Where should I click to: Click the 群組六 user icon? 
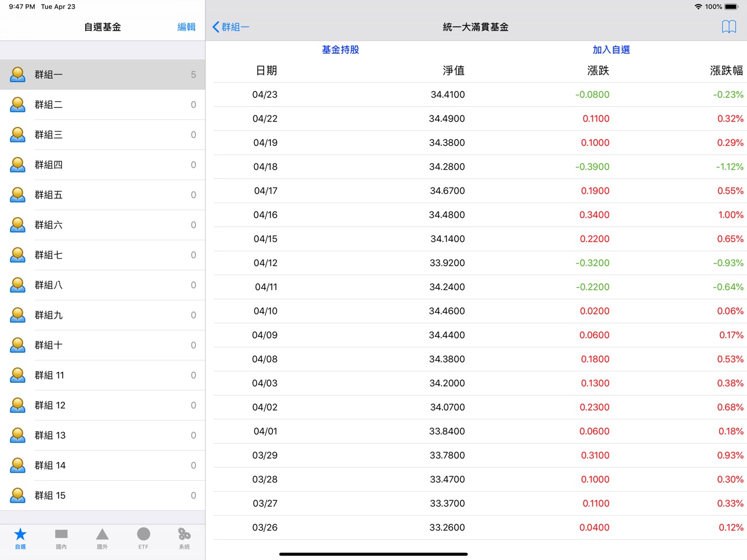[18, 225]
